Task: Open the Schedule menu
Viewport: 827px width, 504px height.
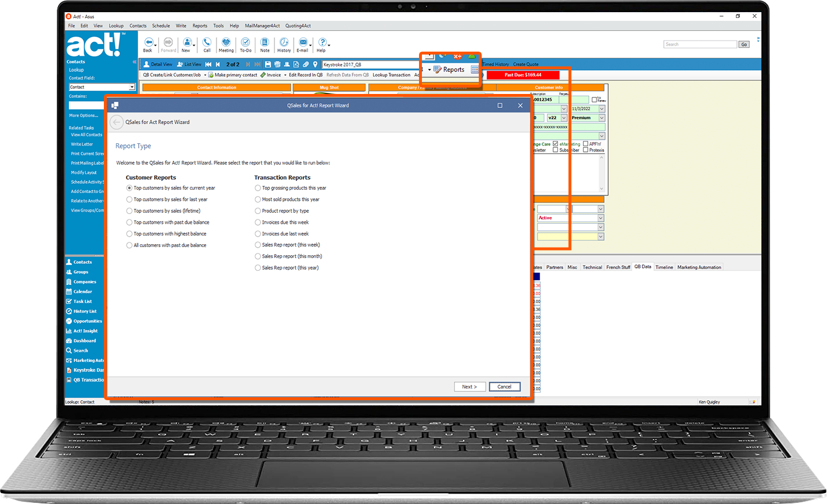Action: click(x=161, y=26)
